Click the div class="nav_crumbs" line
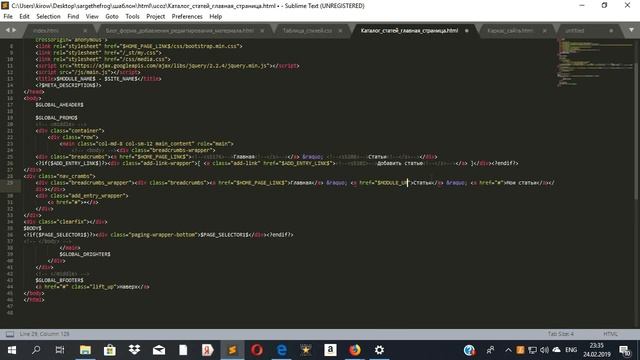The height and width of the screenshot is (360, 640). [59, 176]
